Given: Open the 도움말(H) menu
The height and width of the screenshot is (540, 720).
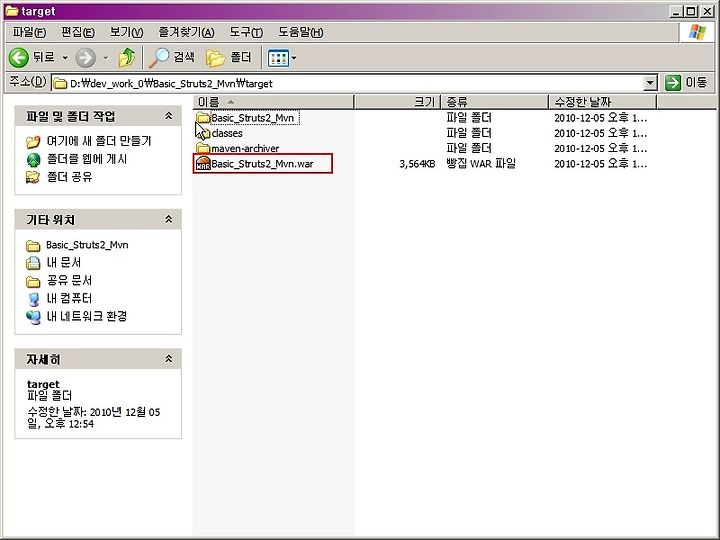Looking at the screenshot, I should [x=301, y=32].
